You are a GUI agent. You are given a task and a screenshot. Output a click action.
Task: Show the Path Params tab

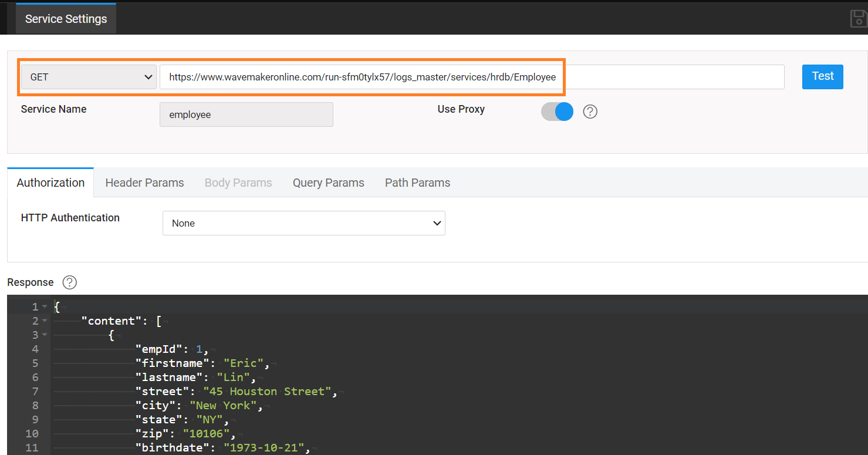pyautogui.click(x=417, y=183)
